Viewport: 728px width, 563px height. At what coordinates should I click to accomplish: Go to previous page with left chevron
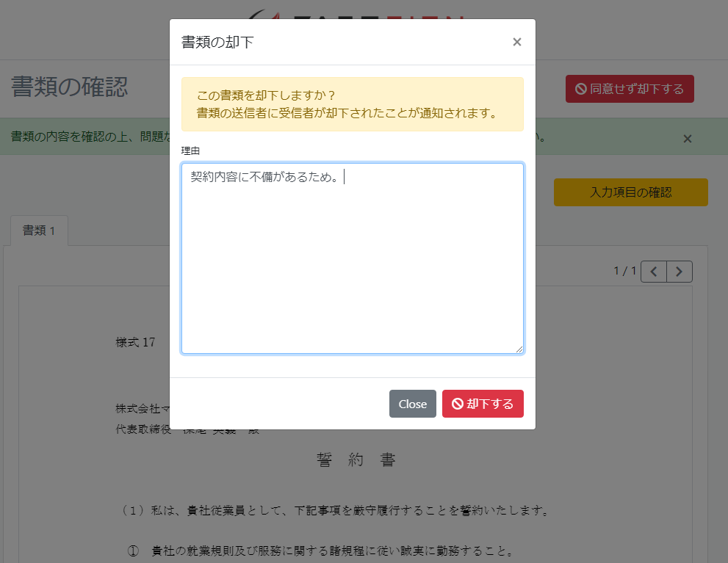click(654, 272)
